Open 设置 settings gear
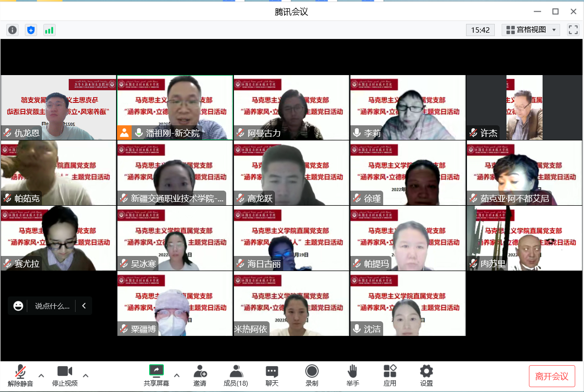This screenshot has height=392, width=584. click(x=427, y=375)
